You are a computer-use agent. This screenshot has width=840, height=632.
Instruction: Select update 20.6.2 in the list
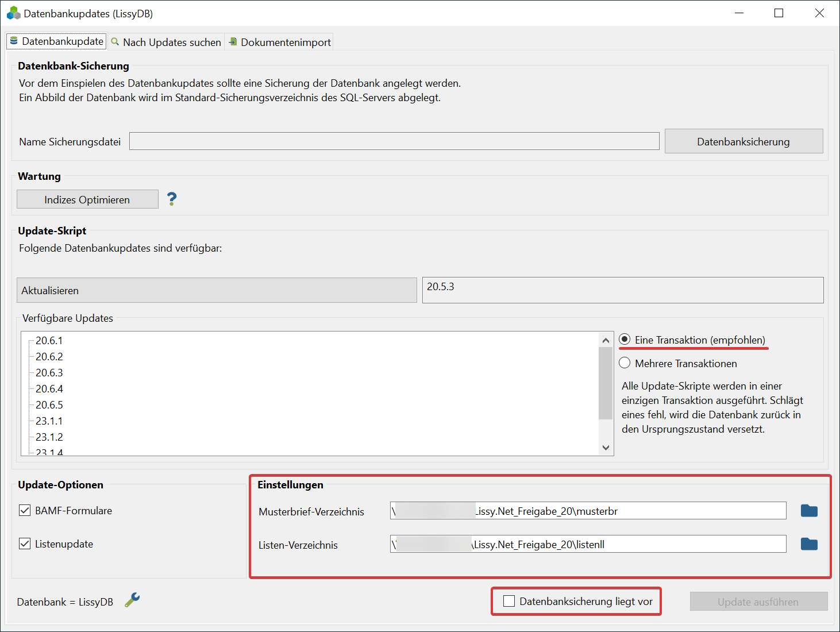(x=49, y=357)
